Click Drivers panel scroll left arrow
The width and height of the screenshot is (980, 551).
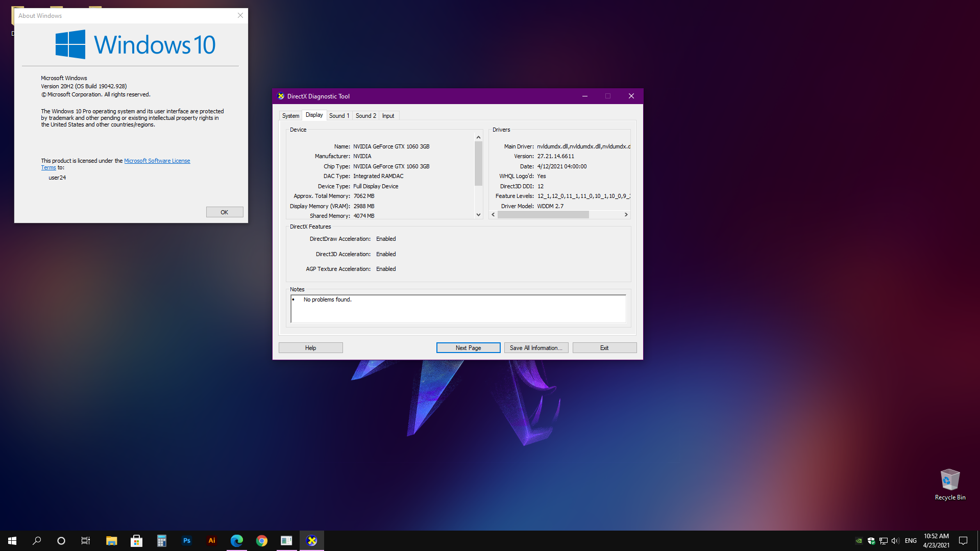[493, 215]
